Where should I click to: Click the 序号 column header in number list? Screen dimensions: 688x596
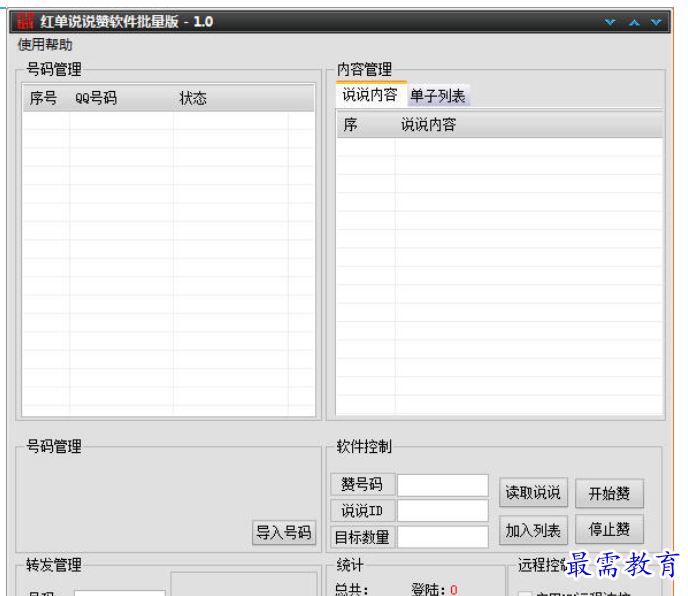click(x=44, y=98)
